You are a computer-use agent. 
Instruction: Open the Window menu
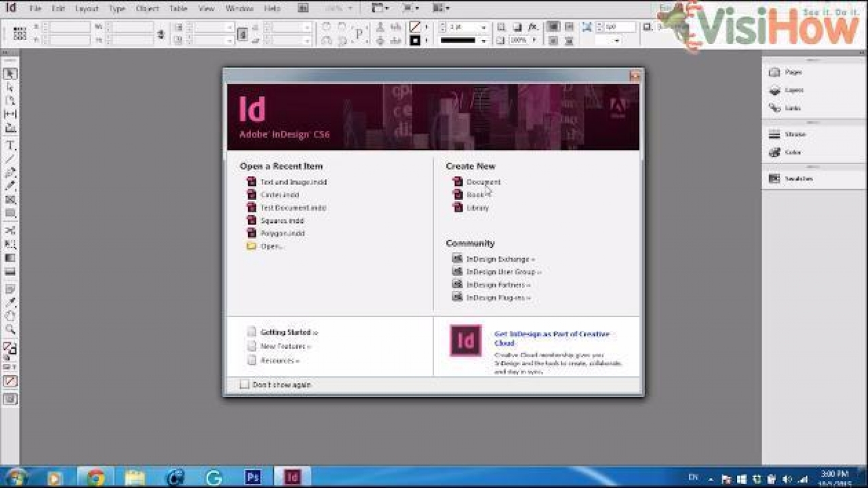coord(239,9)
